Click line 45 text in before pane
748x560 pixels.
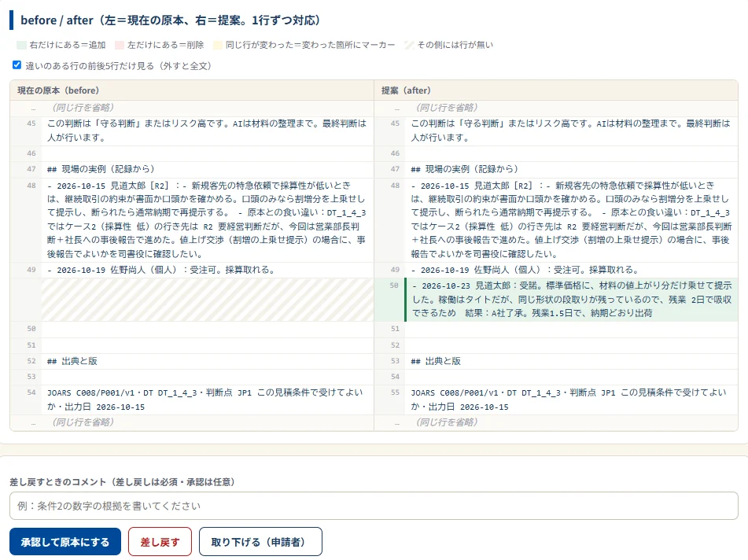click(x=207, y=131)
